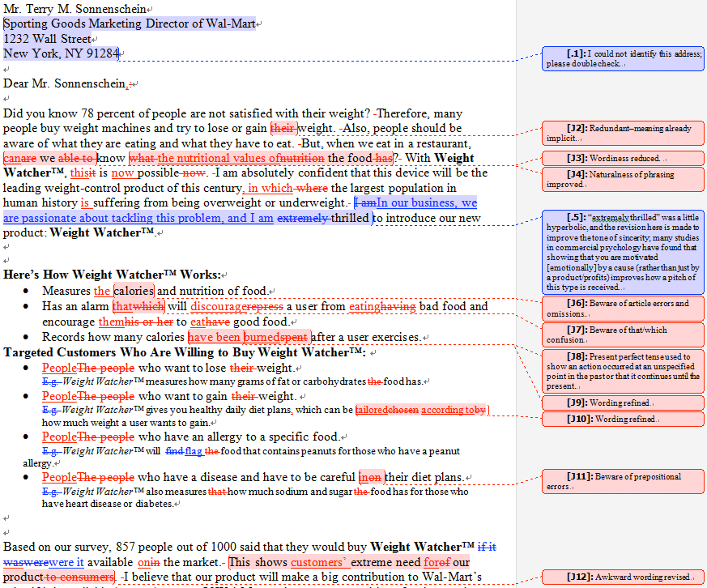Screen dimensions: 707x588
Task: Click bullet about disease and diet plans
Action: pyautogui.click(x=253, y=478)
